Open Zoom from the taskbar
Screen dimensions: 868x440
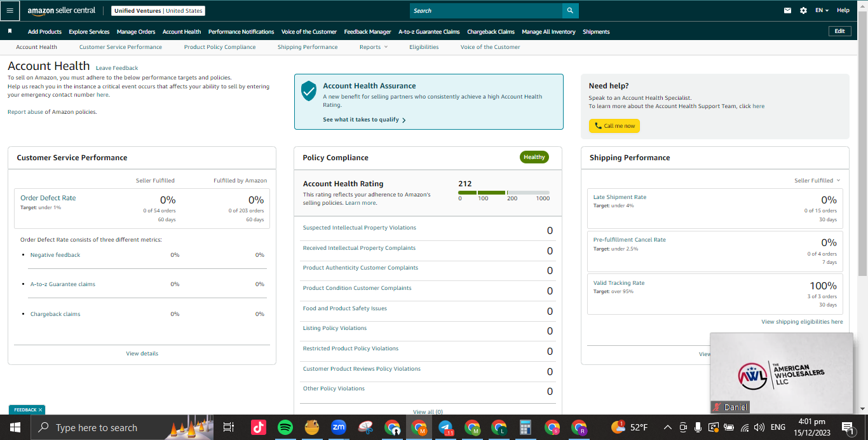tap(339, 427)
